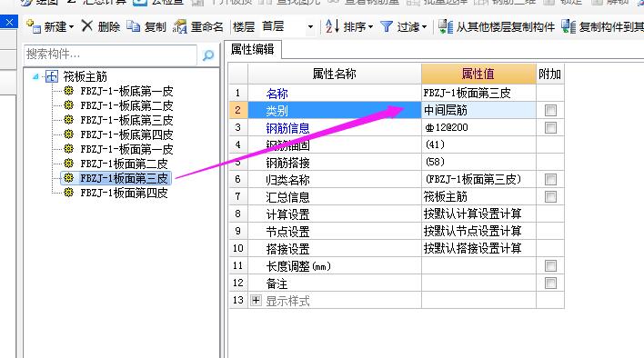Screen dimensions: 644x358
Task: Open the 楼层 首层 floor dropdown
Action: [310, 27]
